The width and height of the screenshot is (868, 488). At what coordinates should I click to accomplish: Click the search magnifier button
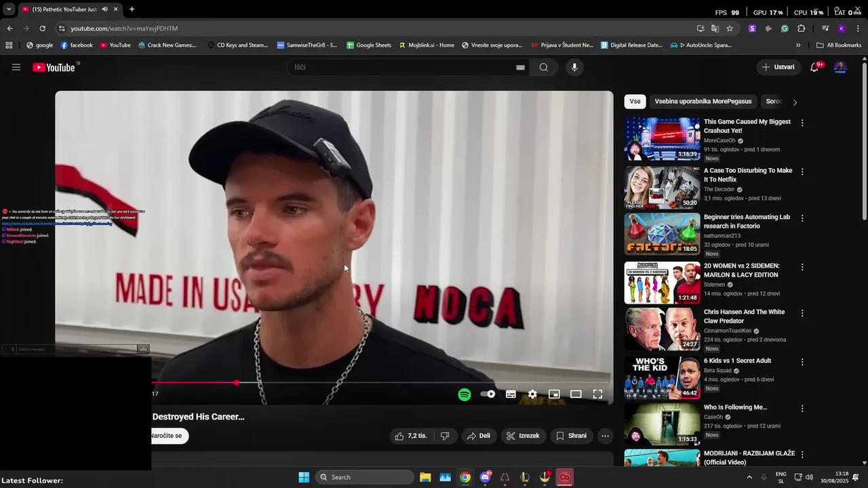click(x=544, y=67)
